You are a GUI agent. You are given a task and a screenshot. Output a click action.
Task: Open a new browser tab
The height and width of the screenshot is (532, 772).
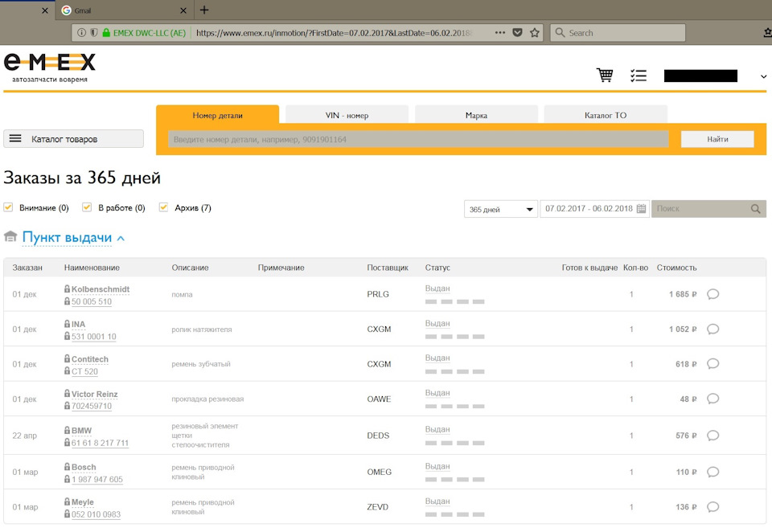click(204, 10)
